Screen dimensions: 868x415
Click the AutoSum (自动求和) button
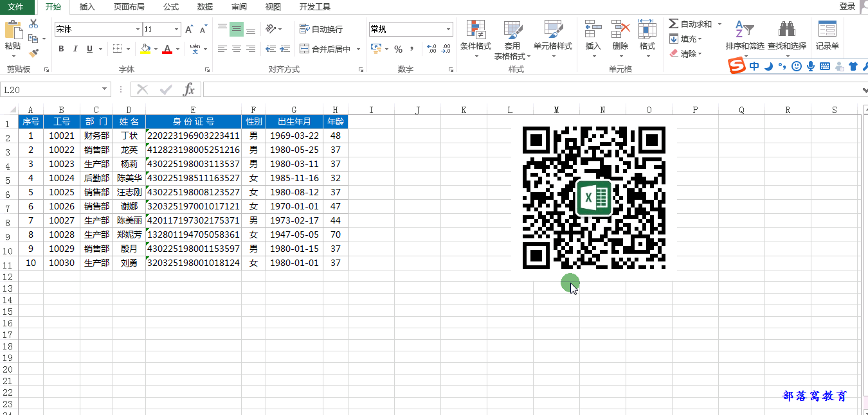(691, 24)
